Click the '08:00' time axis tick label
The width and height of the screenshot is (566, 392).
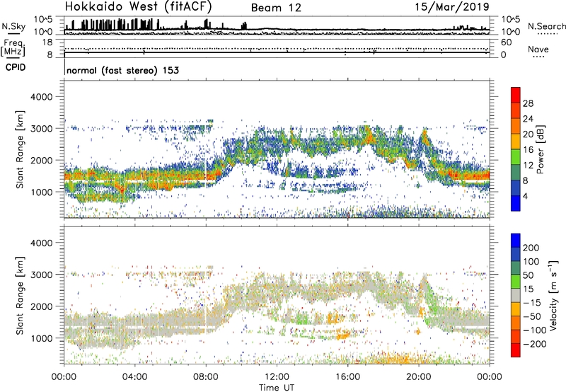(x=206, y=377)
